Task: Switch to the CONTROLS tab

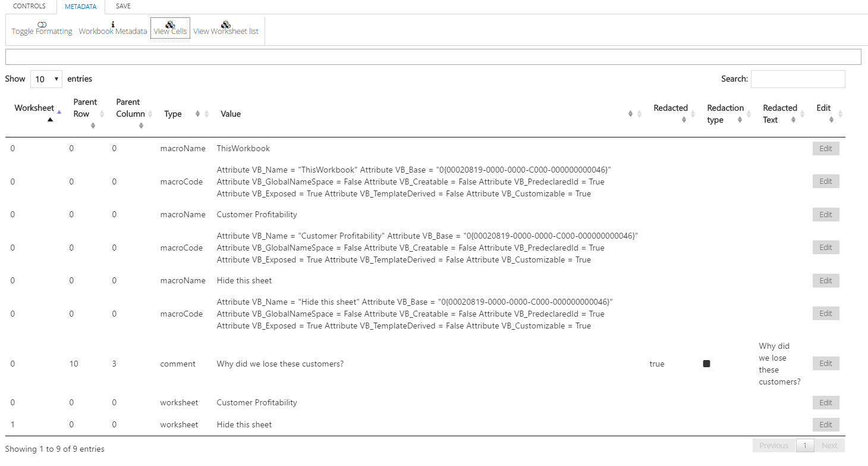Action: (29, 7)
